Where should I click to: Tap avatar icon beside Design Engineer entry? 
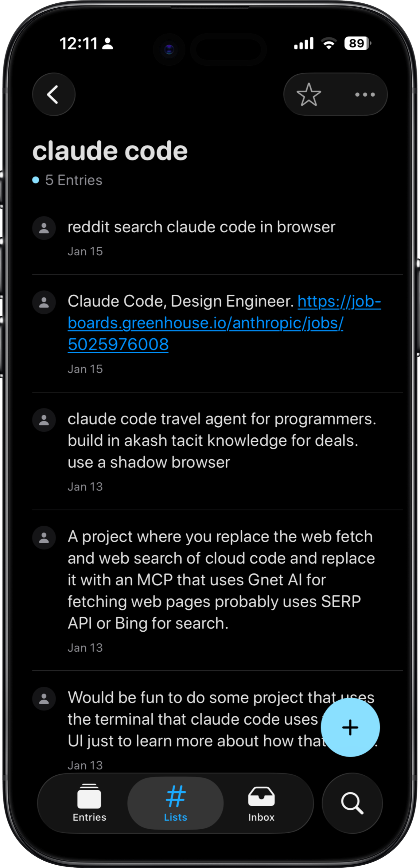tap(44, 302)
